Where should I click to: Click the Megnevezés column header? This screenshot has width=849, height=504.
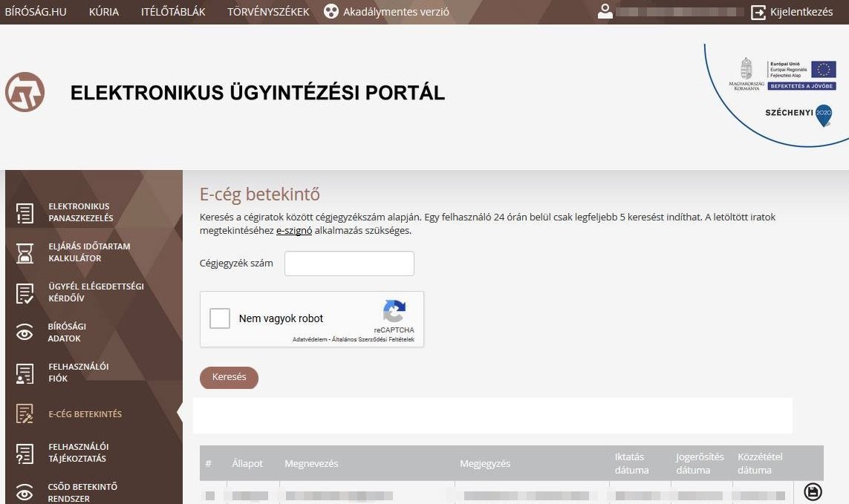(x=311, y=463)
